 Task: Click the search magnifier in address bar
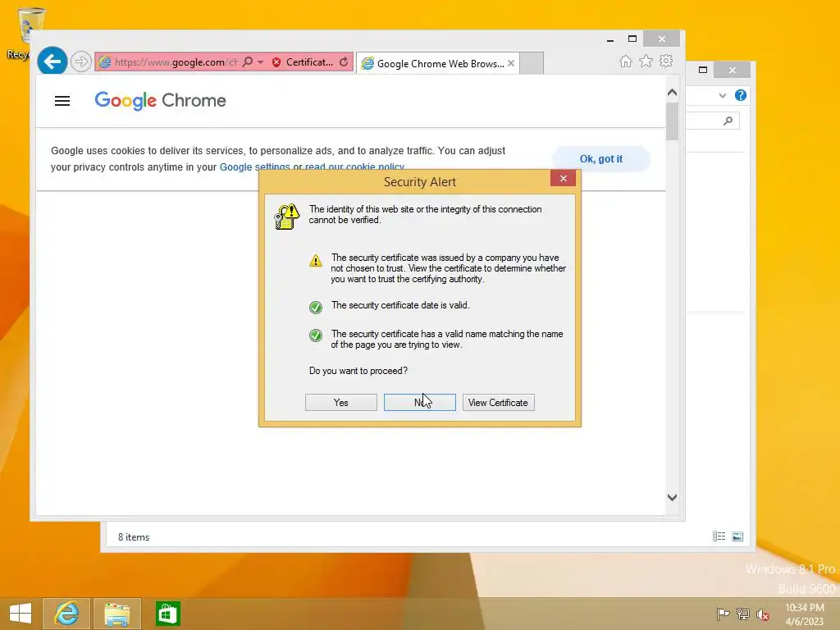point(248,62)
